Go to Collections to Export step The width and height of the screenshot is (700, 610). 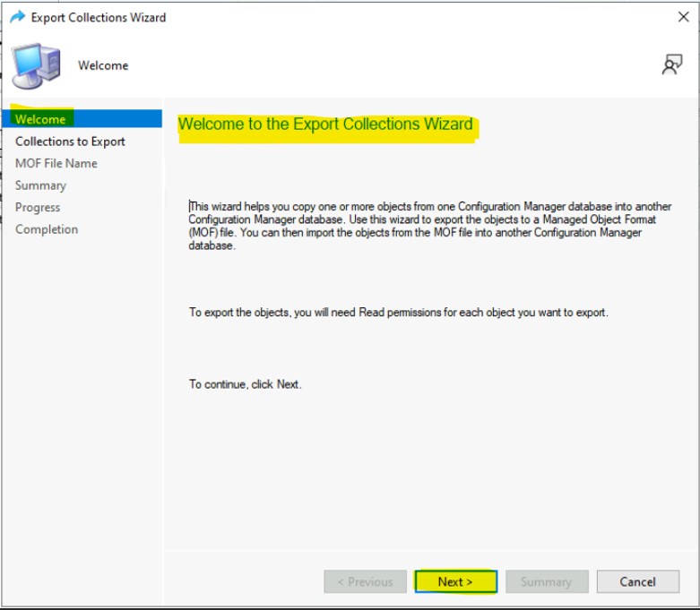(x=70, y=142)
